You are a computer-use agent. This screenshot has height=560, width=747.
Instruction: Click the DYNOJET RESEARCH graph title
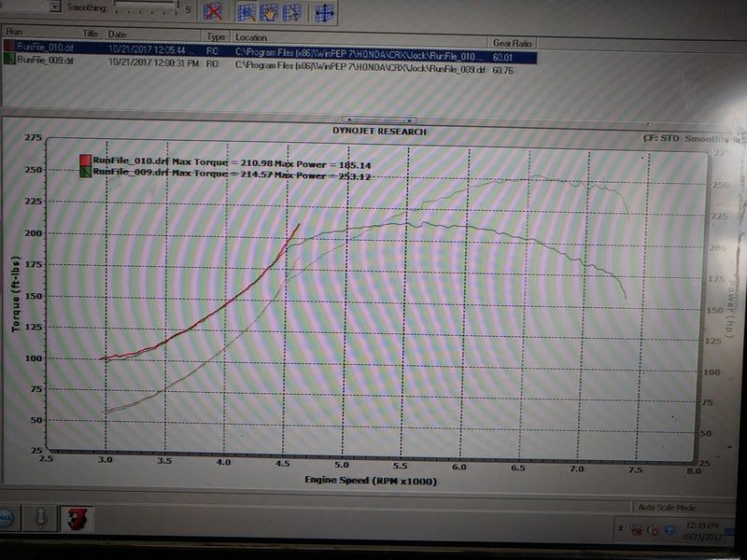(x=379, y=132)
